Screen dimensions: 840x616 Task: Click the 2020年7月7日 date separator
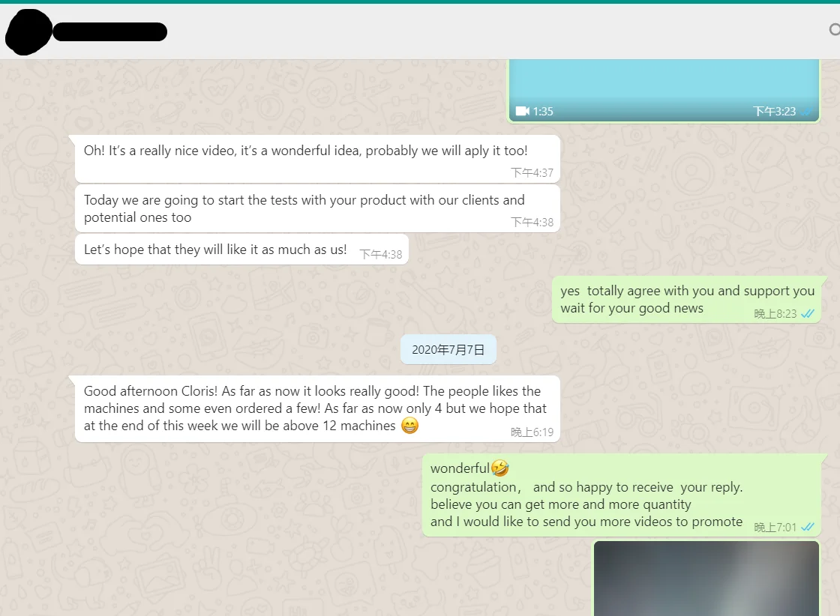coord(448,349)
